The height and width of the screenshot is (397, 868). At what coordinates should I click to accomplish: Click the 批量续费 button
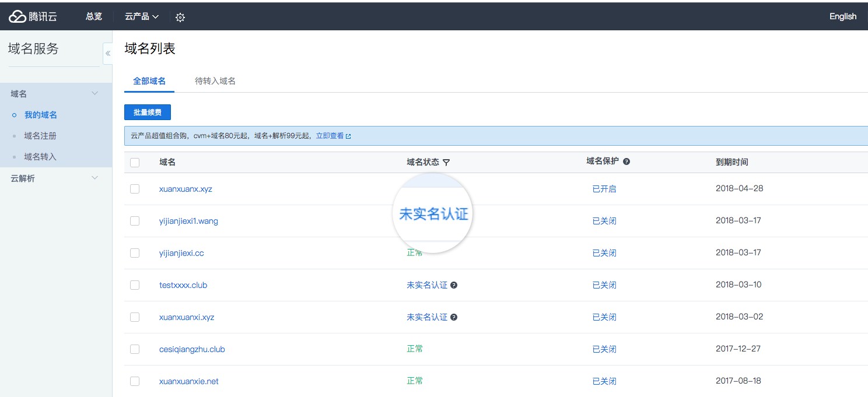click(148, 112)
